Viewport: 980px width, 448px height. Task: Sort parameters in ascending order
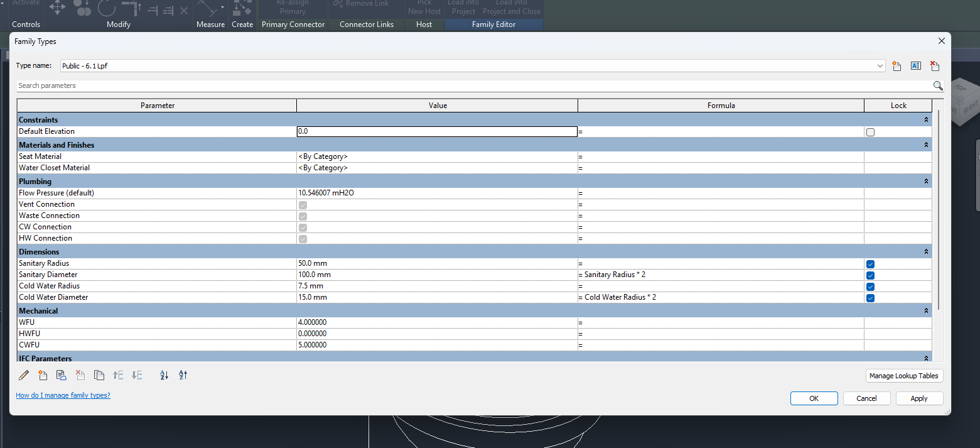pyautogui.click(x=164, y=375)
